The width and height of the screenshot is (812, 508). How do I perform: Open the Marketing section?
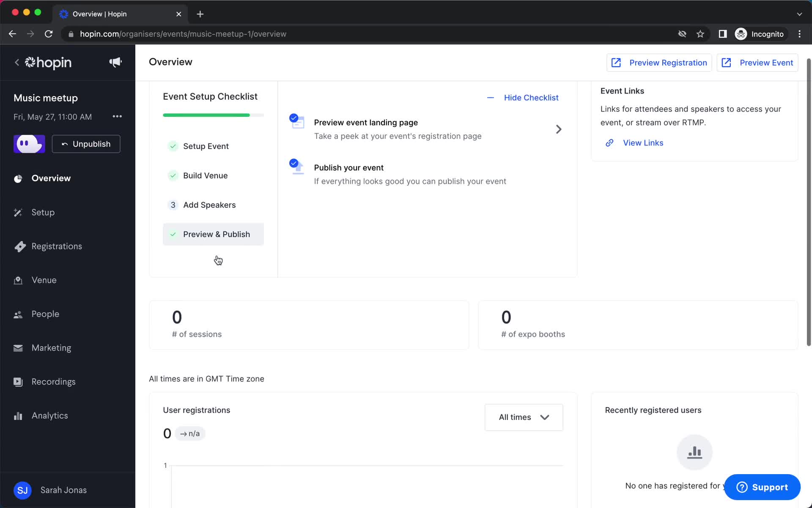(x=52, y=348)
